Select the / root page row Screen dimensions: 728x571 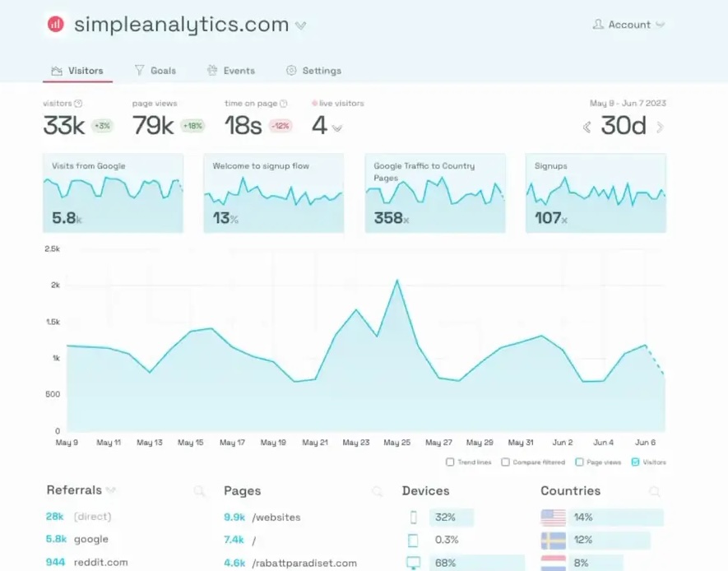pos(240,540)
